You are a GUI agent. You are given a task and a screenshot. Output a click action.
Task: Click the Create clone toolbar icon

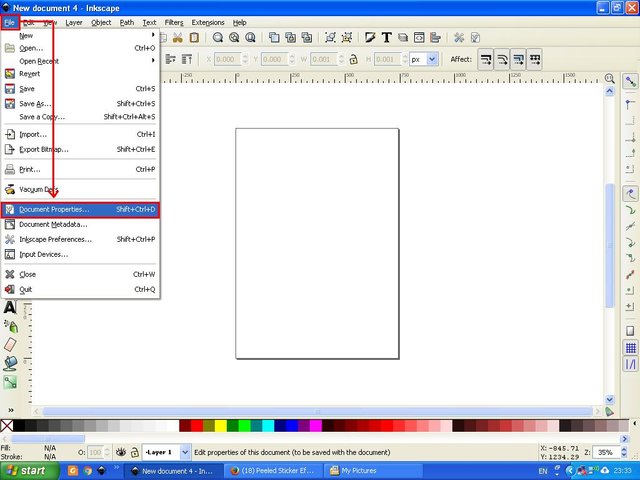(290, 38)
